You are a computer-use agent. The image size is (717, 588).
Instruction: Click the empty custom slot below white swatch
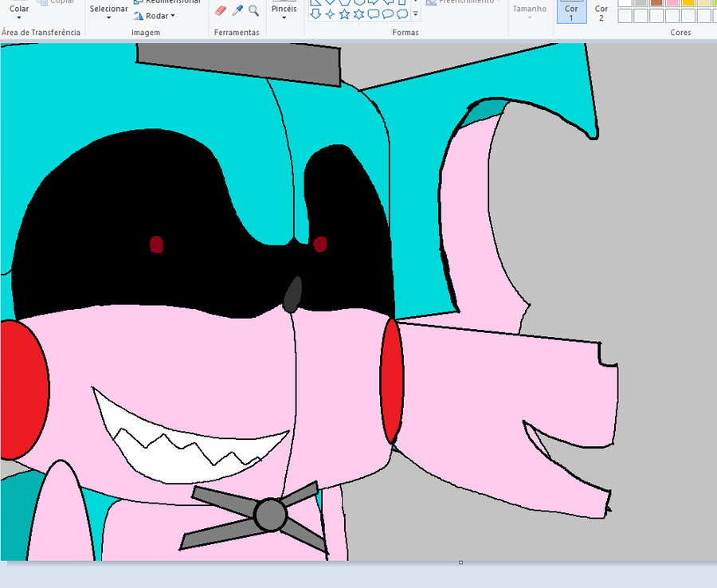625,16
